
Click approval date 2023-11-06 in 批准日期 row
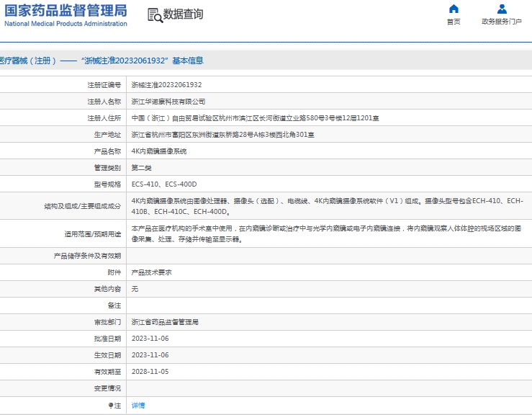pos(150,339)
